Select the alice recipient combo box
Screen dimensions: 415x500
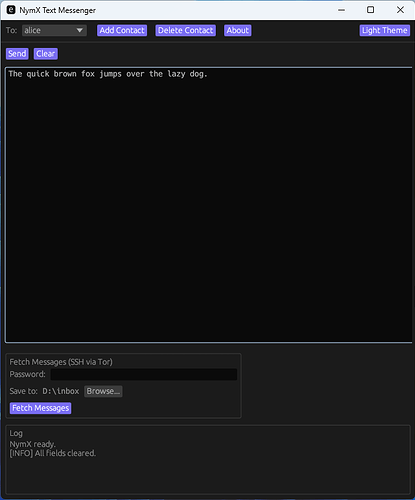54,30
